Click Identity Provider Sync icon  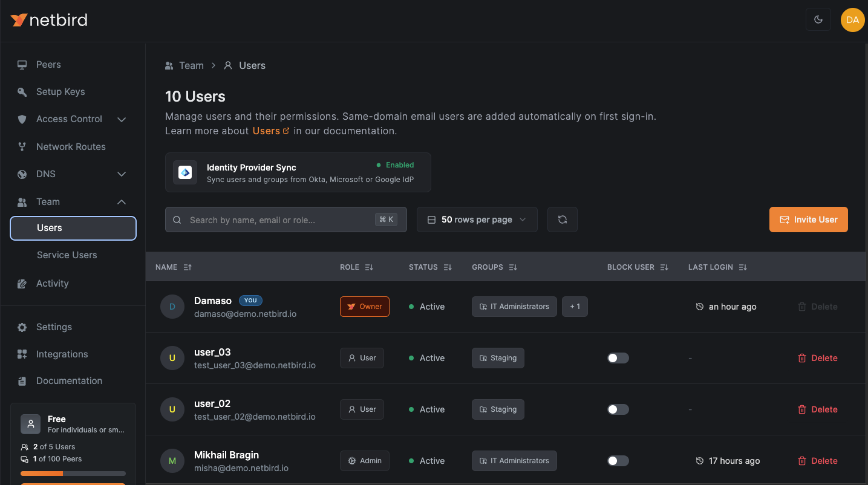pos(185,172)
